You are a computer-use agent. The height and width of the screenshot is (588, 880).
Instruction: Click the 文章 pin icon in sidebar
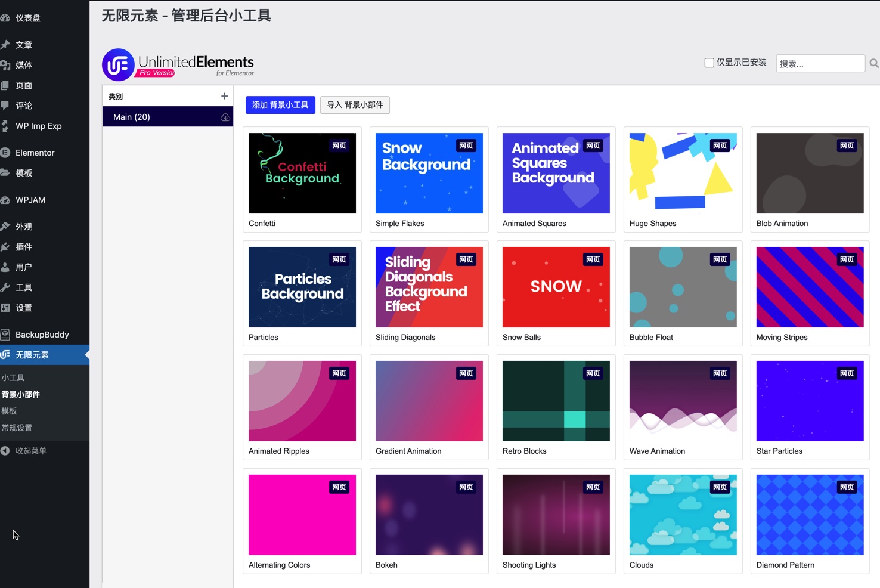[x=5, y=45]
